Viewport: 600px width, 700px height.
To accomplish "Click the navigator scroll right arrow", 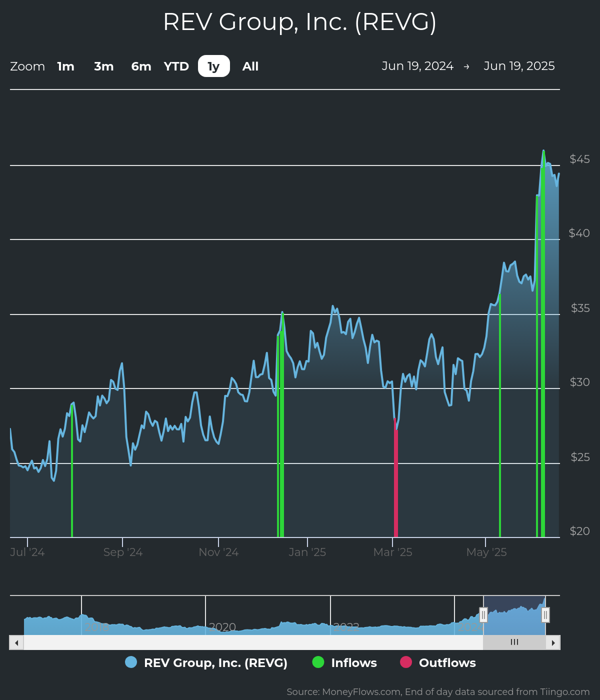I will point(553,642).
